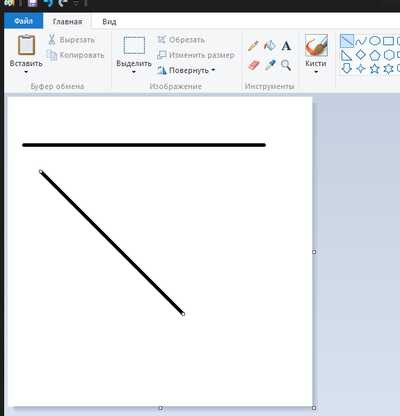Choose the Pentagon shape

point(375,55)
